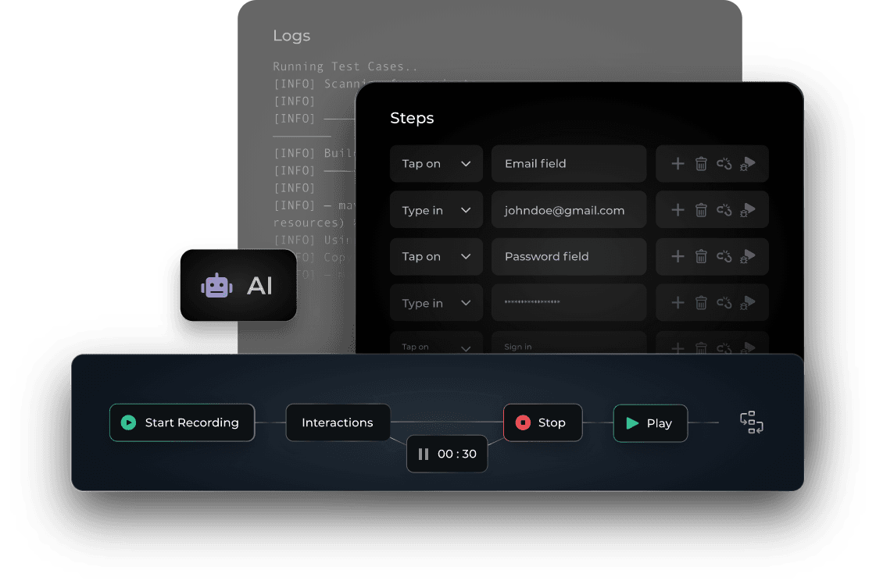The height and width of the screenshot is (588, 876).
Task: Toggle the pause control next to 00:30 timer
Action: point(423,454)
